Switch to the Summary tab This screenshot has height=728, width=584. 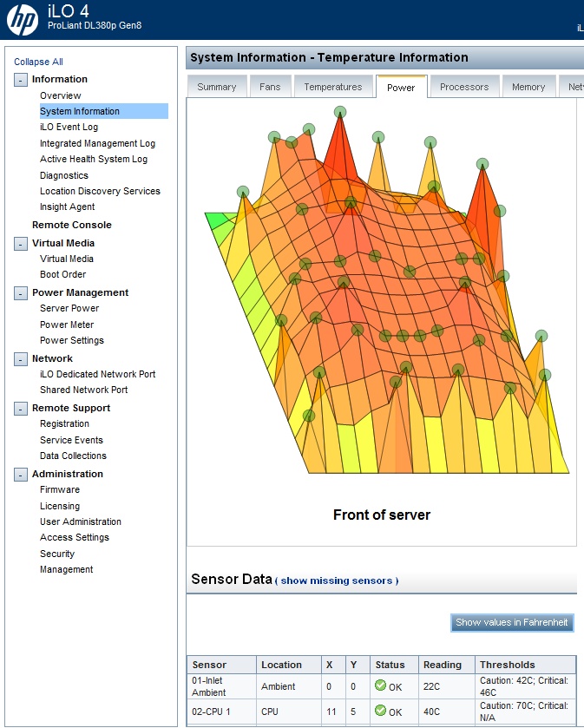[216, 87]
